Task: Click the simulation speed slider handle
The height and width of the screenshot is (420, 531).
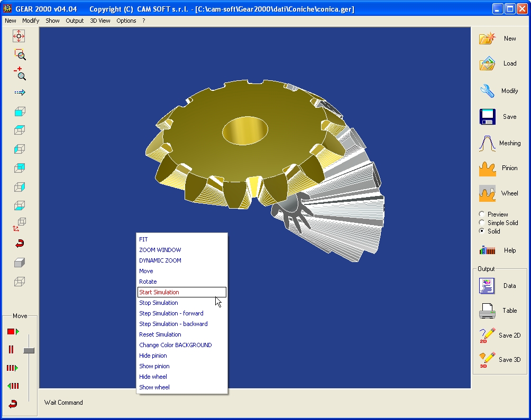Action: [29, 350]
